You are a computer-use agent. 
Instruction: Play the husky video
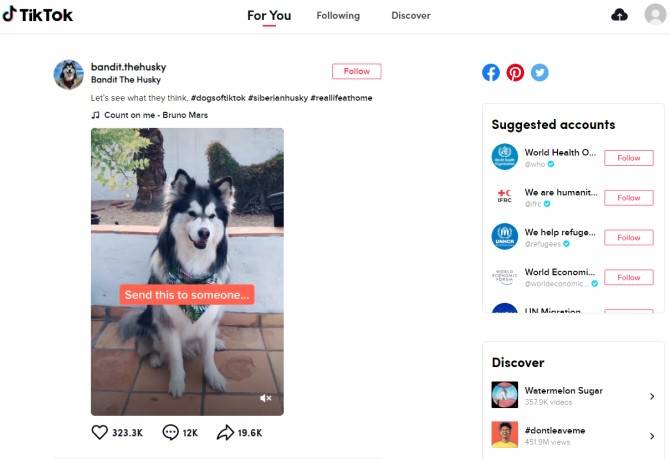coord(187,272)
